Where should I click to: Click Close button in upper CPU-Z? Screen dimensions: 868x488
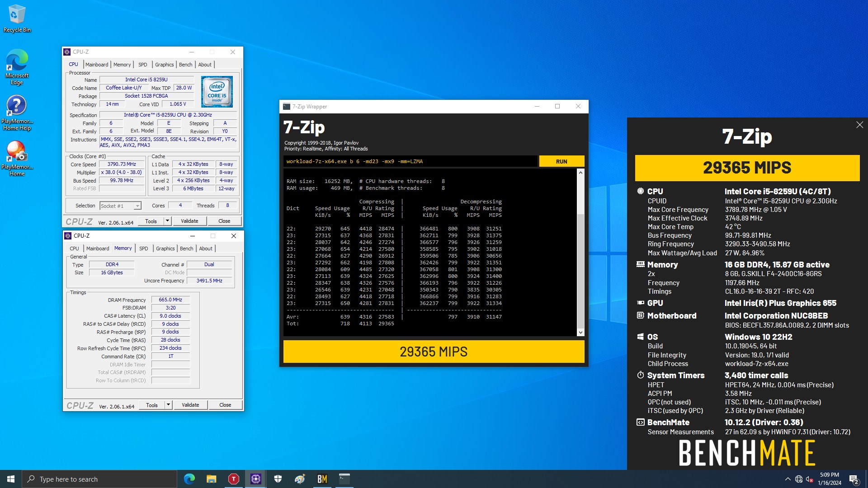tap(224, 221)
